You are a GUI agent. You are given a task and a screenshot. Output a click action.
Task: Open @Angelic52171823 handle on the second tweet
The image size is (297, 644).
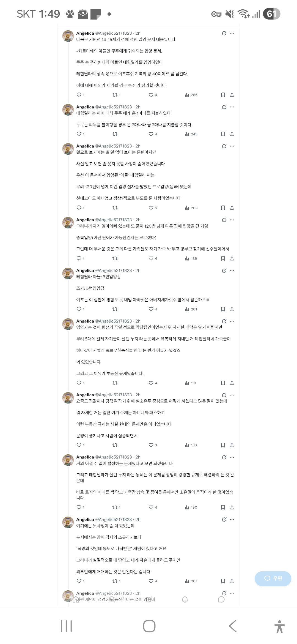pos(114,107)
